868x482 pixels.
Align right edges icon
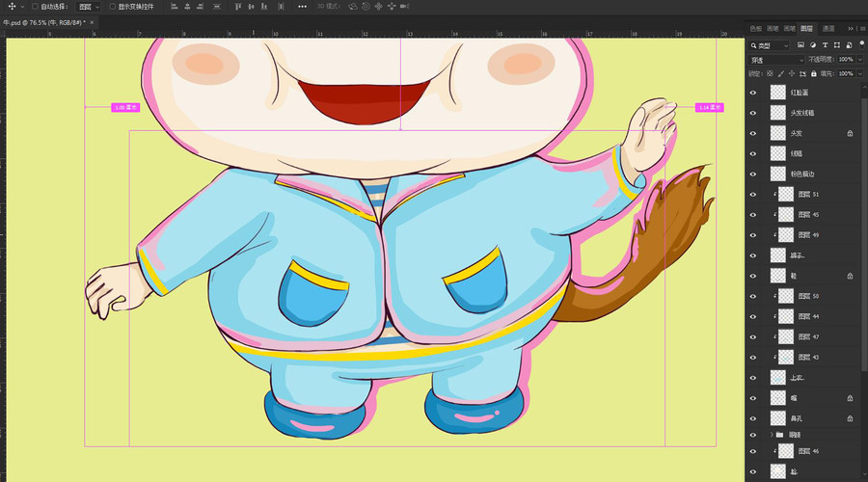click(x=200, y=7)
